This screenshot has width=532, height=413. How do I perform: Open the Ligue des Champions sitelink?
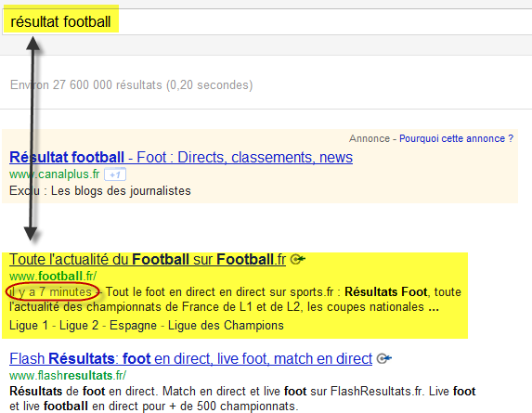[226, 325]
